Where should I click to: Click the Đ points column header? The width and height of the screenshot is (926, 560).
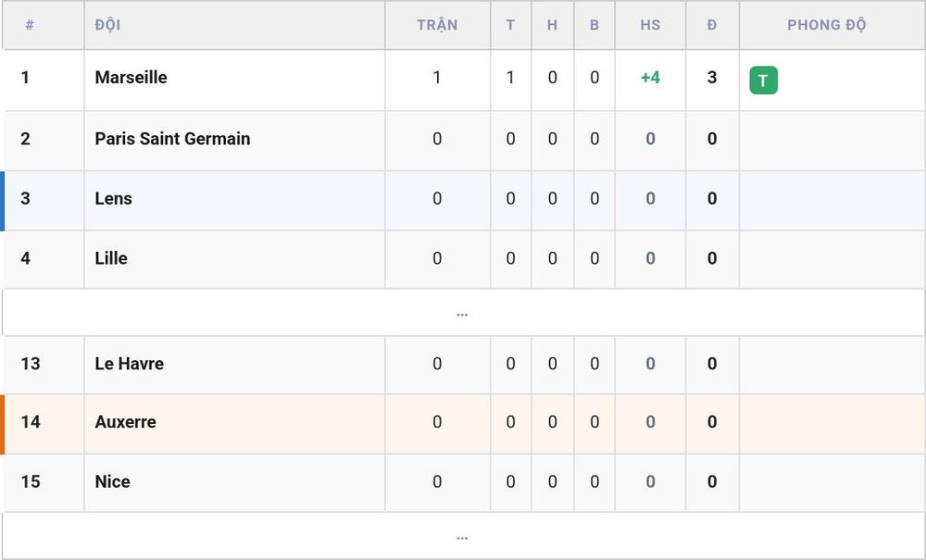click(x=711, y=25)
